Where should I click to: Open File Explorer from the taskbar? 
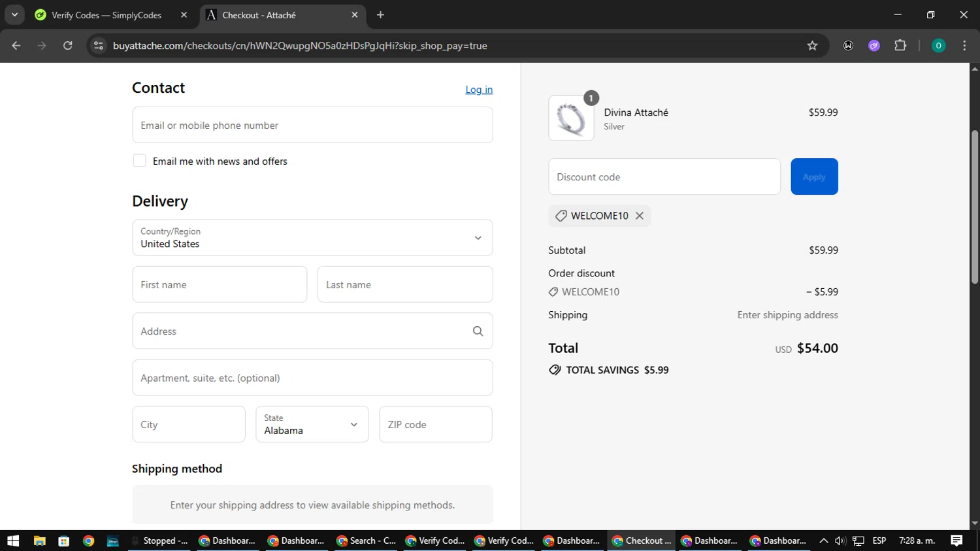39,541
